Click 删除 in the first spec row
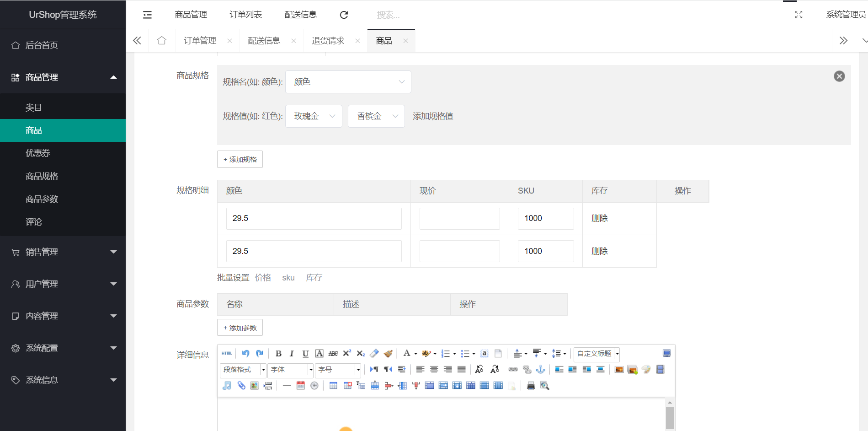This screenshot has width=868, height=431. (x=599, y=218)
